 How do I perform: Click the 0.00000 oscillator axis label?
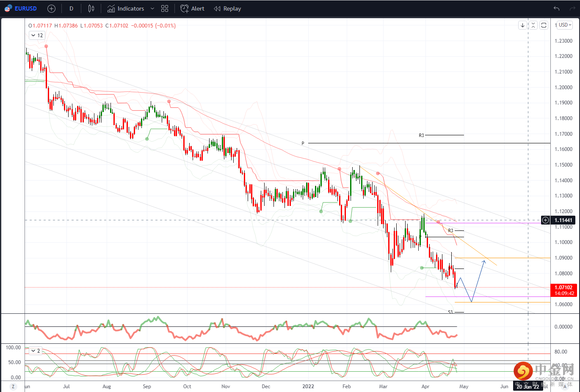point(563,327)
